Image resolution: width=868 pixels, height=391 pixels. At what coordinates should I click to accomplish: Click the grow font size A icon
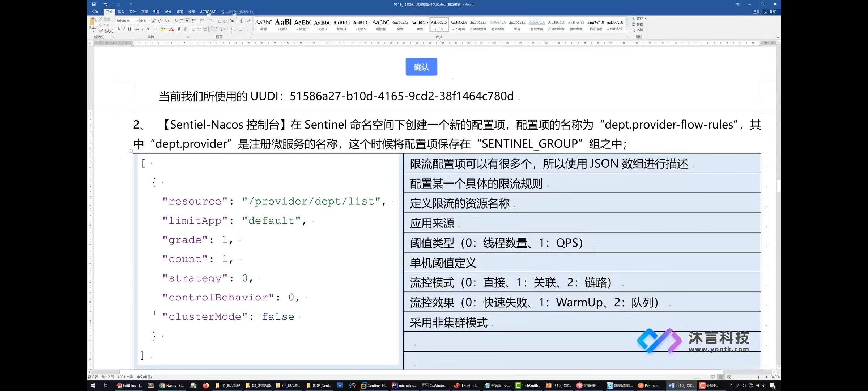tap(154, 21)
